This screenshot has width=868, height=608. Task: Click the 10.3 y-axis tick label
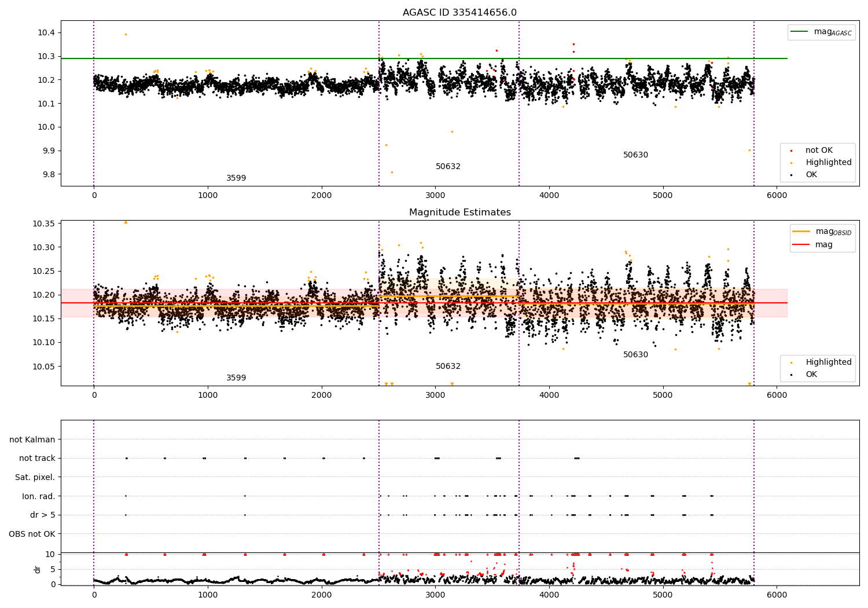pyautogui.click(x=46, y=56)
